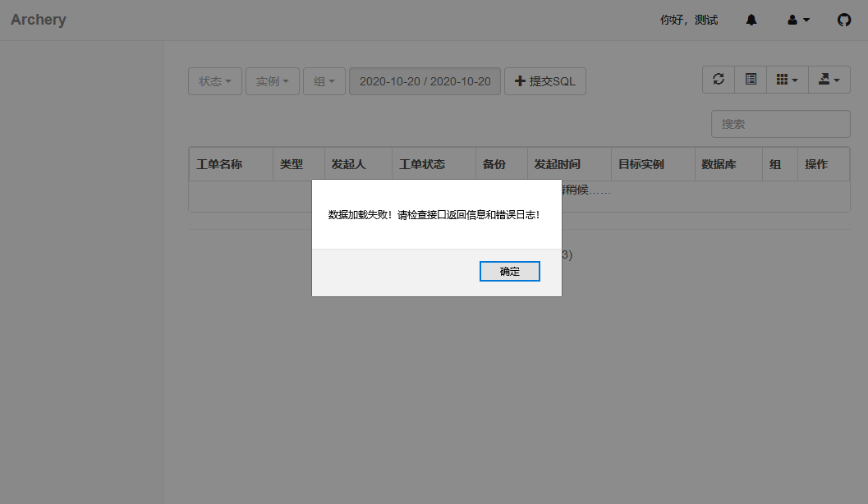The image size is (868, 504).
Task: Open the 实例 filter dropdown
Action: (272, 80)
